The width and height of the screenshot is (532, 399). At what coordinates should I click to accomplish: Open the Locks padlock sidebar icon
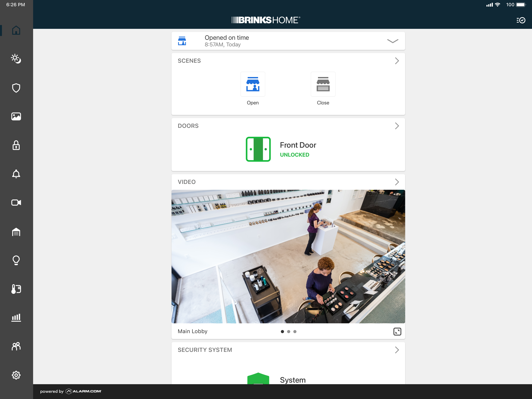[x=16, y=145]
